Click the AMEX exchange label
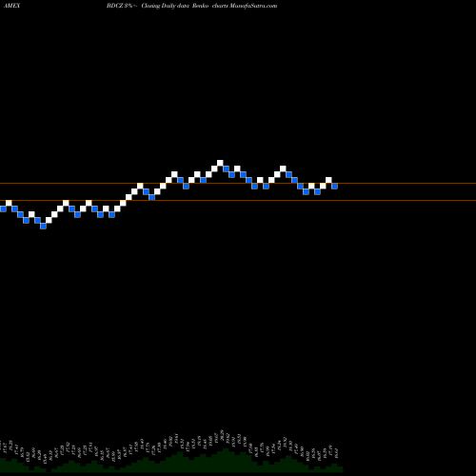 click(x=11, y=6)
